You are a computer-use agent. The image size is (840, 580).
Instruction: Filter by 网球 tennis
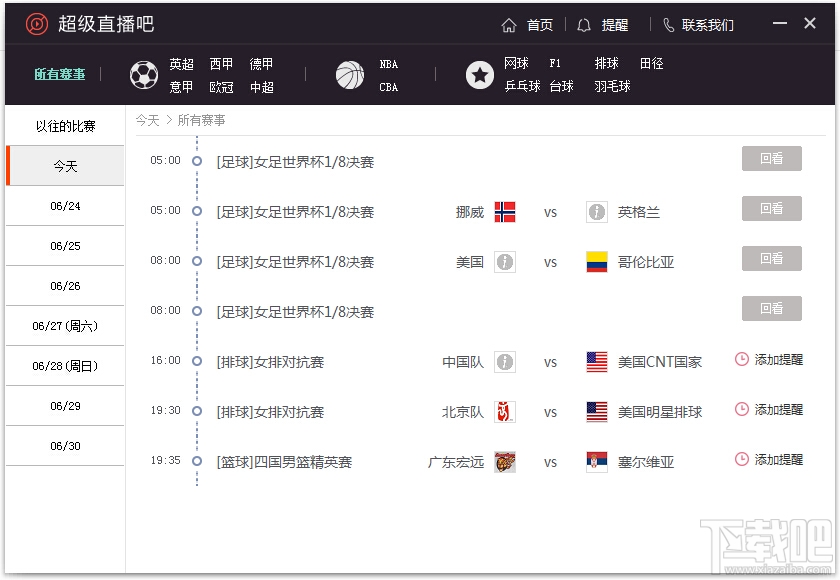pyautogui.click(x=516, y=63)
